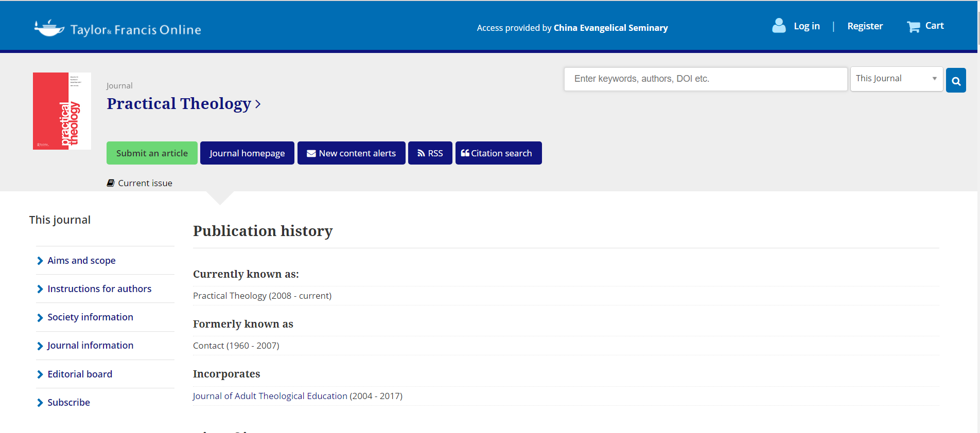This screenshot has height=433, width=980.
Task: Open Society information menu item
Action: [90, 317]
